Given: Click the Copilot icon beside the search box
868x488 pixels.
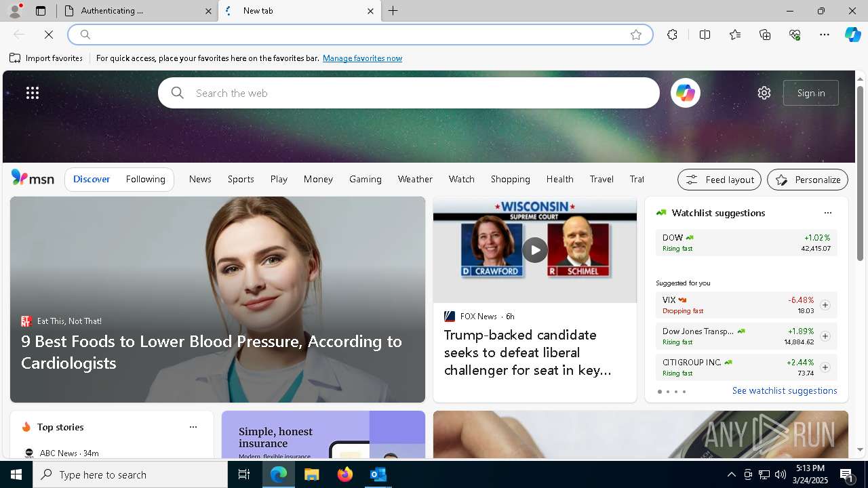Looking at the screenshot, I should [685, 93].
